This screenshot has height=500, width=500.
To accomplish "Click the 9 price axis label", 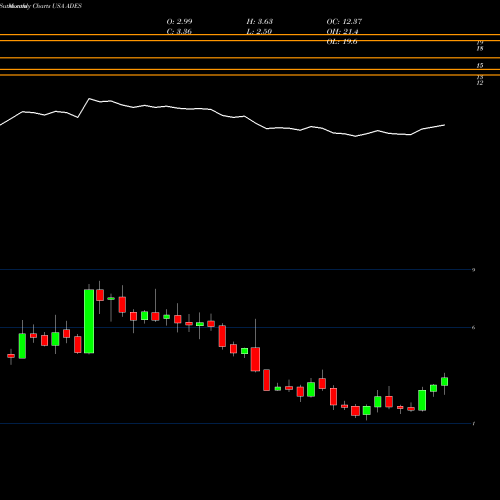I will pos(473,270).
